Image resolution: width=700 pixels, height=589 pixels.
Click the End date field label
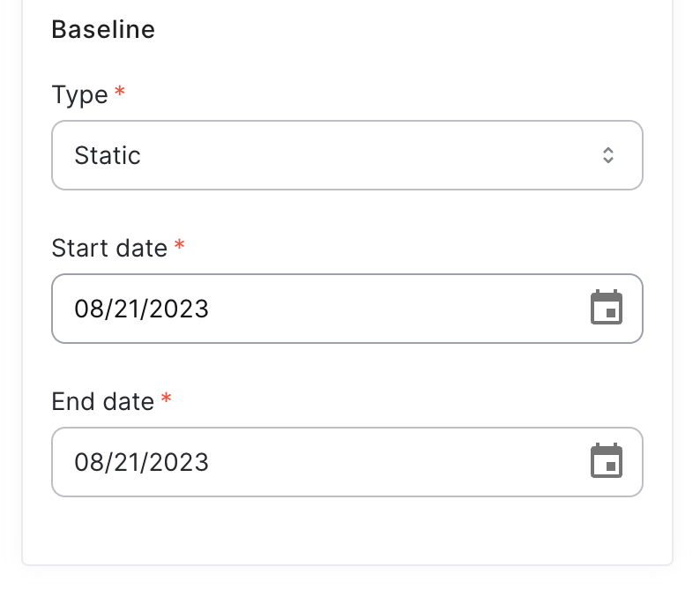click(103, 401)
